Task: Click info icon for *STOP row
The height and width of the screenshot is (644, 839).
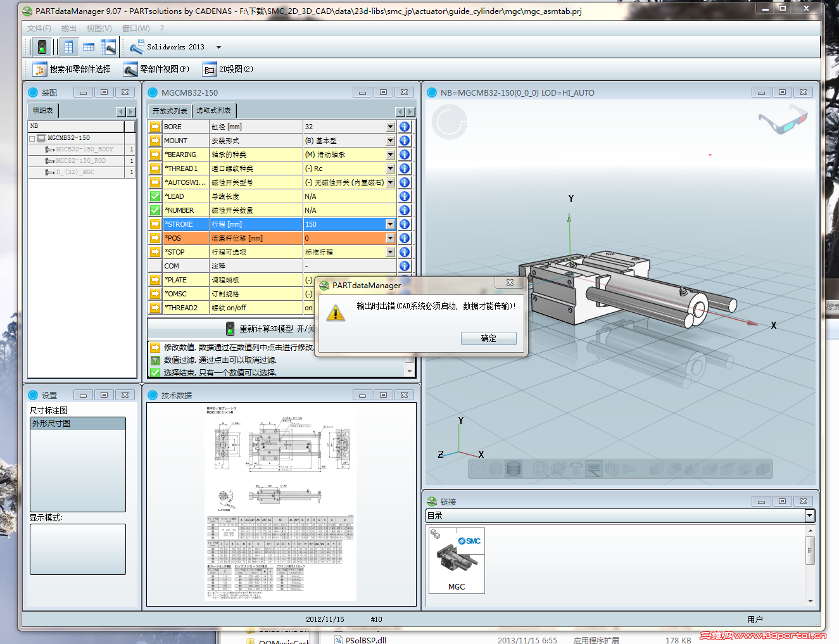Action: click(x=405, y=252)
